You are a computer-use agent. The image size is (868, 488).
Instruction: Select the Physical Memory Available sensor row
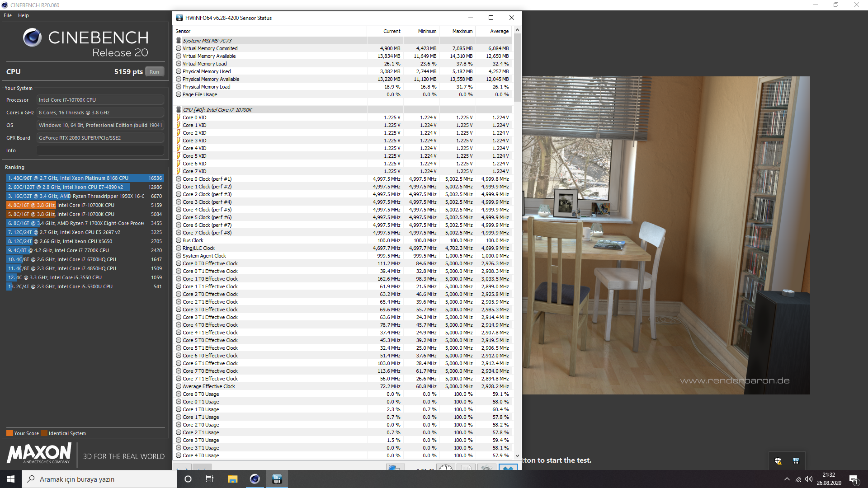coord(343,79)
